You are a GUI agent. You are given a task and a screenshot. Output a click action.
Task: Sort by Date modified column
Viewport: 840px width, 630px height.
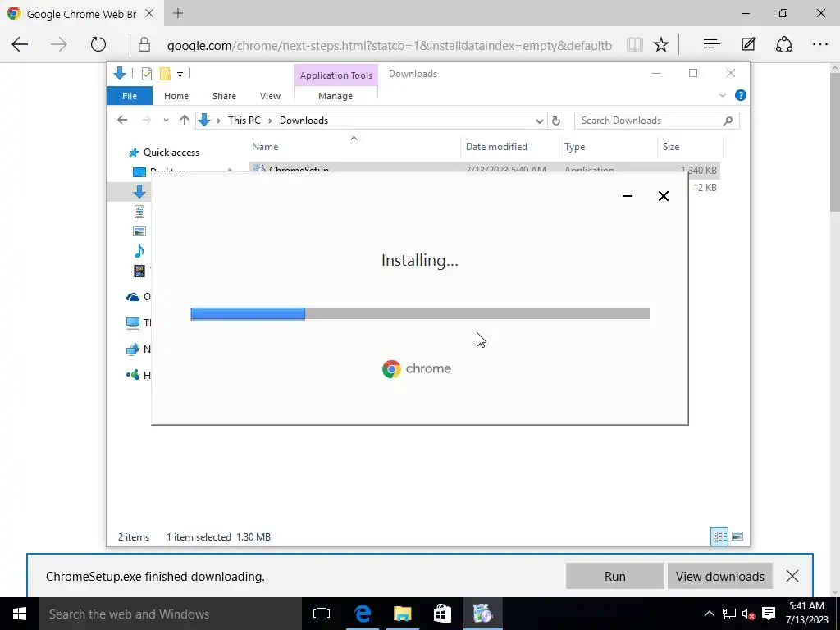pyautogui.click(x=509, y=147)
